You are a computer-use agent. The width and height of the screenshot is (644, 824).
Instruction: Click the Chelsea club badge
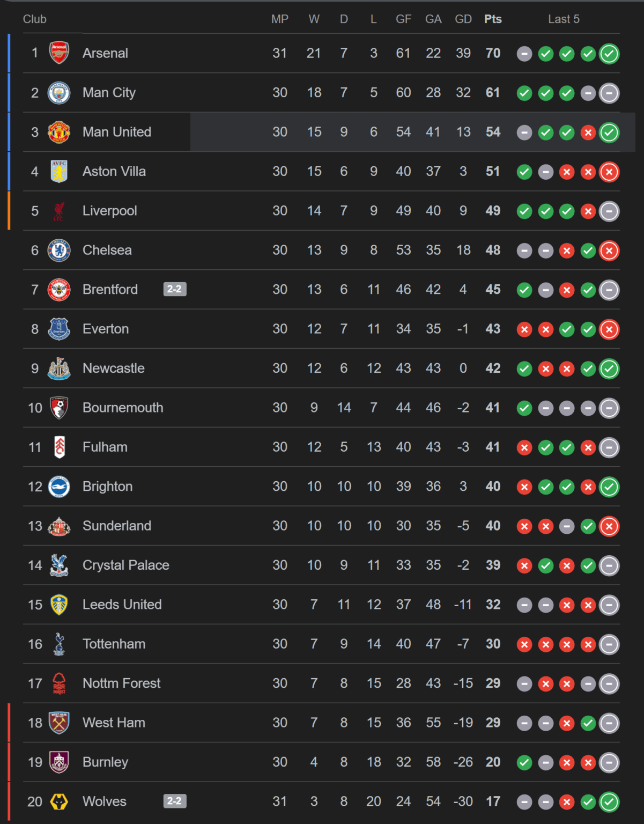pyautogui.click(x=59, y=250)
